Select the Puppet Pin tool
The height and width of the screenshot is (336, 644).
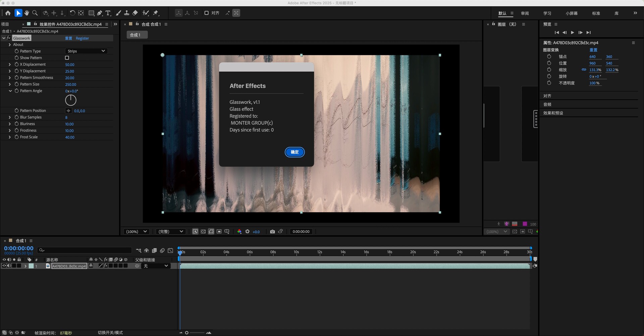[x=156, y=13]
